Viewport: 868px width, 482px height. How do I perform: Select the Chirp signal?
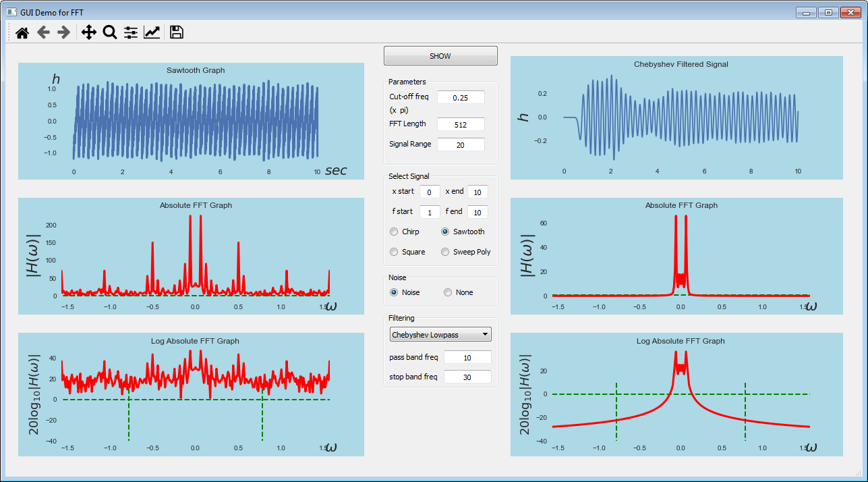click(x=394, y=232)
